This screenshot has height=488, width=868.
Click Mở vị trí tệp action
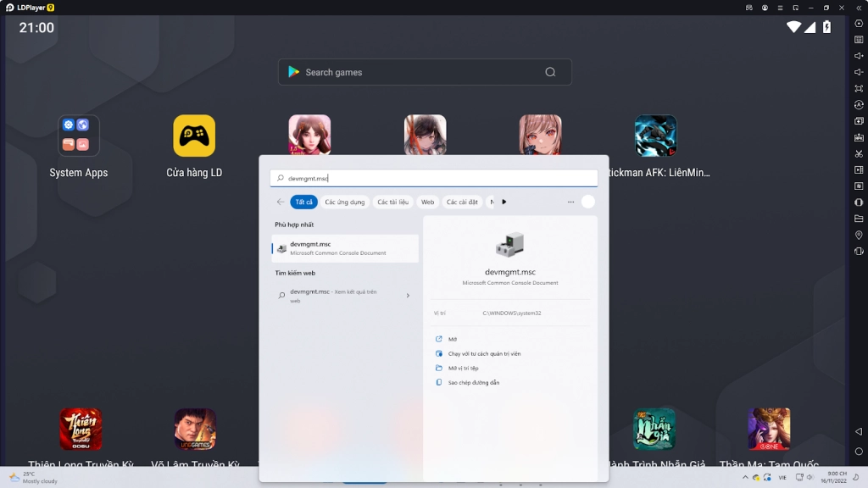[x=464, y=368]
